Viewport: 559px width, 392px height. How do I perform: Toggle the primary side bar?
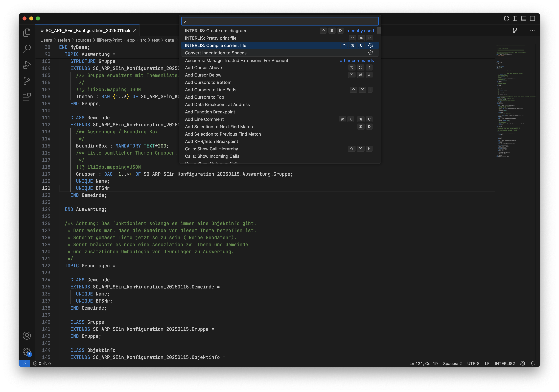(515, 18)
